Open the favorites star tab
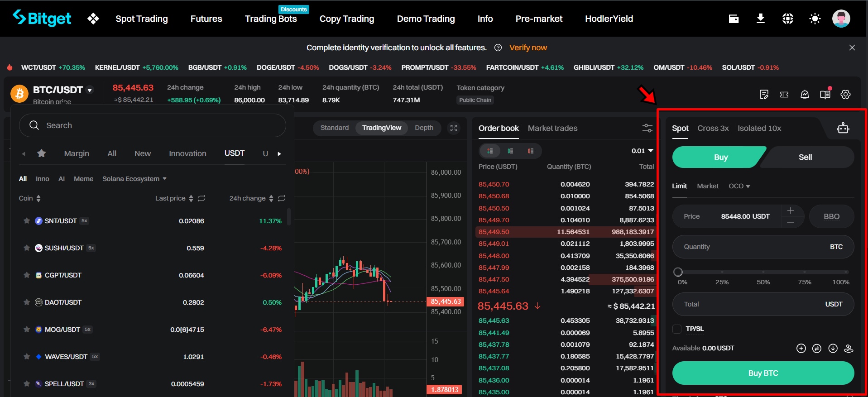 (41, 153)
